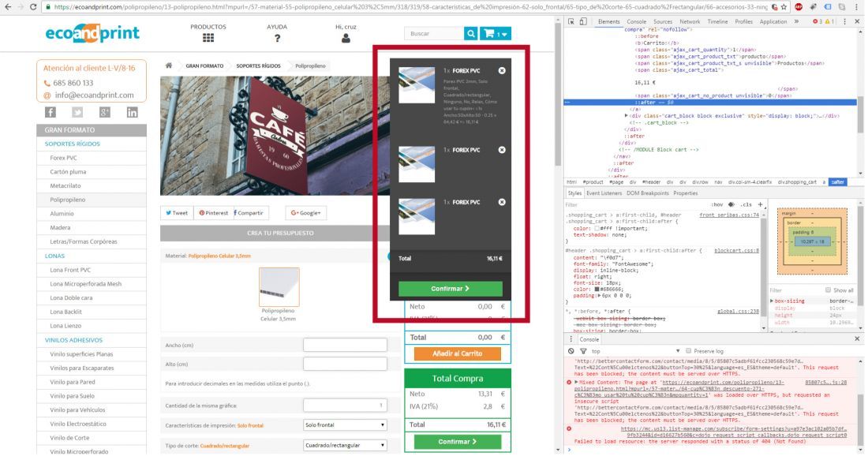Viewport: 868px width, 456px height.
Task: Expand the Mixed Content error message
Action: pyautogui.click(x=576, y=383)
